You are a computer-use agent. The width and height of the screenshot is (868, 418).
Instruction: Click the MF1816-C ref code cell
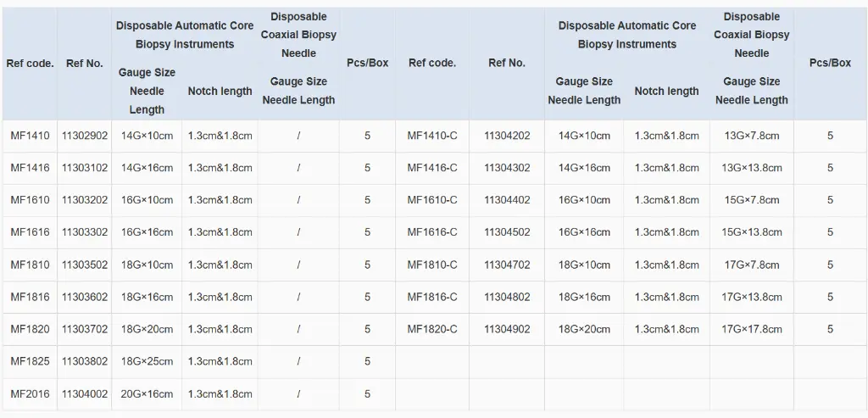click(431, 297)
